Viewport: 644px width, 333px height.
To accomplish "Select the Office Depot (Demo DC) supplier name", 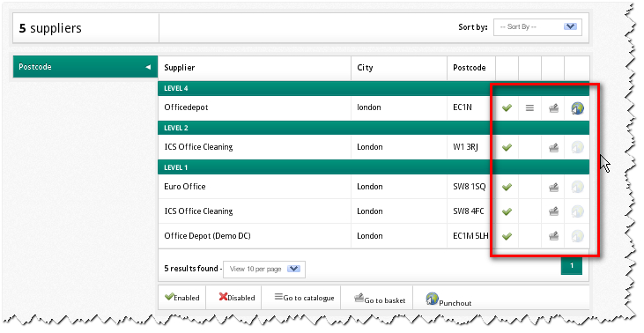I will [207, 236].
